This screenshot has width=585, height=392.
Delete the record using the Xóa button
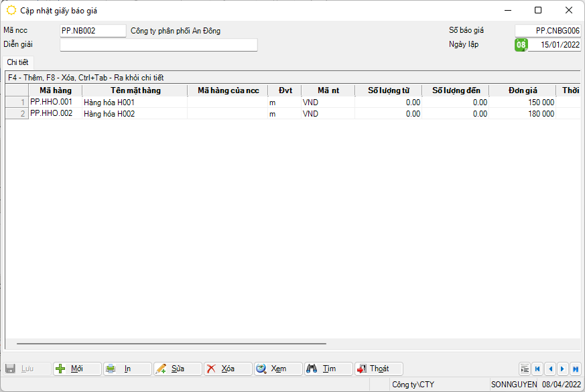pos(228,369)
